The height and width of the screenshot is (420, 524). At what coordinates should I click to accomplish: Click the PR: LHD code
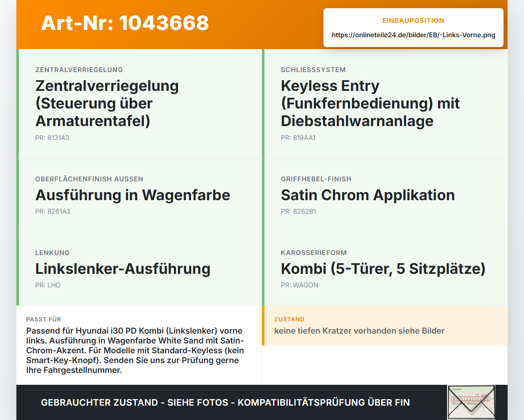(48, 285)
